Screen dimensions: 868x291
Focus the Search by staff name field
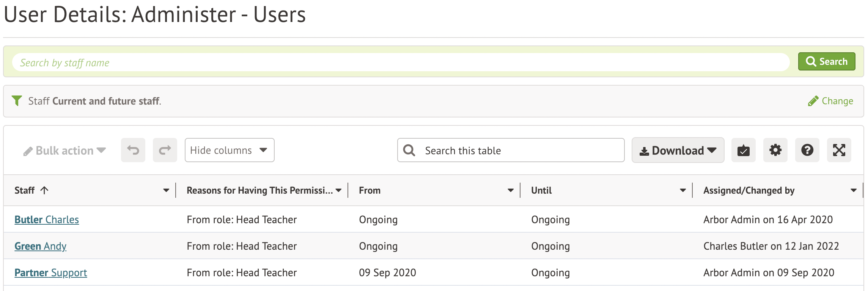401,63
